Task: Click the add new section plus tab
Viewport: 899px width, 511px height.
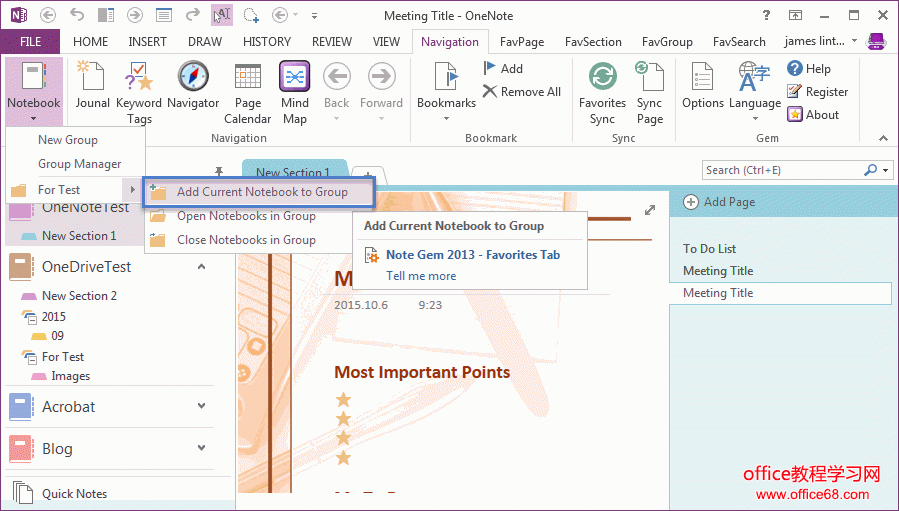Action: 368,173
